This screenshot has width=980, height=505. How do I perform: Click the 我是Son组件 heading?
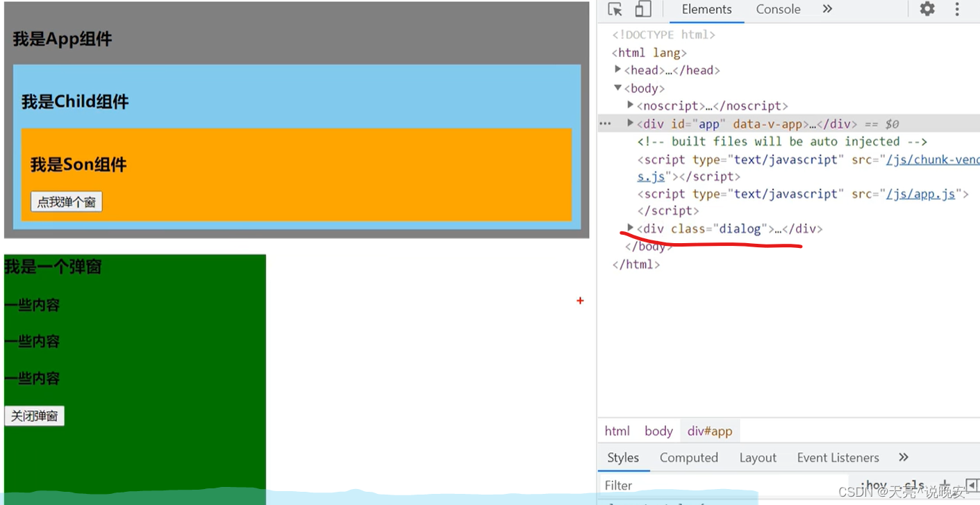tap(78, 165)
